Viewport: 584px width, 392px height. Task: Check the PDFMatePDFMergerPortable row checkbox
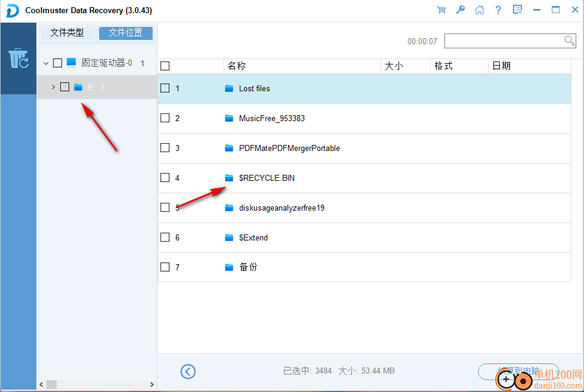[x=165, y=147]
